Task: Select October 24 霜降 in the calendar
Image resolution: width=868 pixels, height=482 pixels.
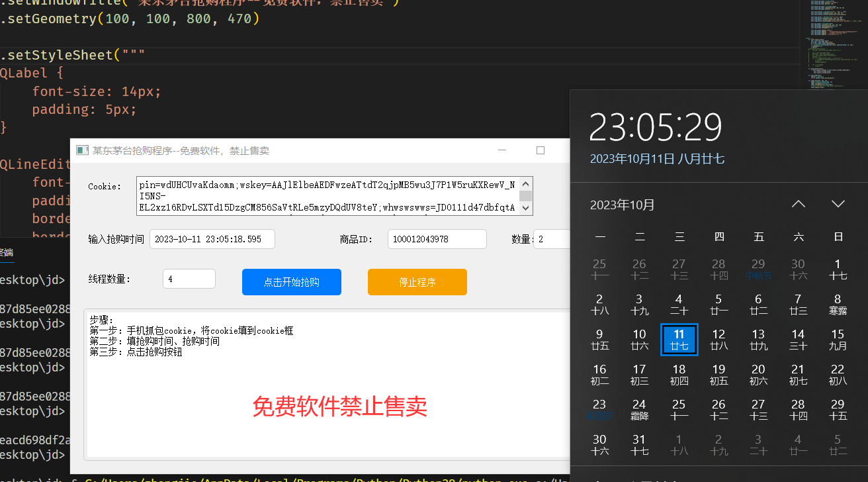Action: 639,410
